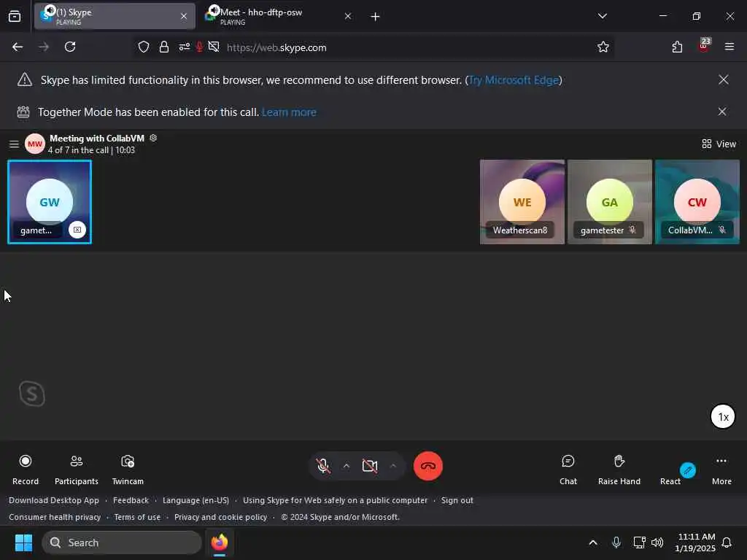Open notifications bell in taskbar
Screen dimensions: 747x560
point(727,542)
